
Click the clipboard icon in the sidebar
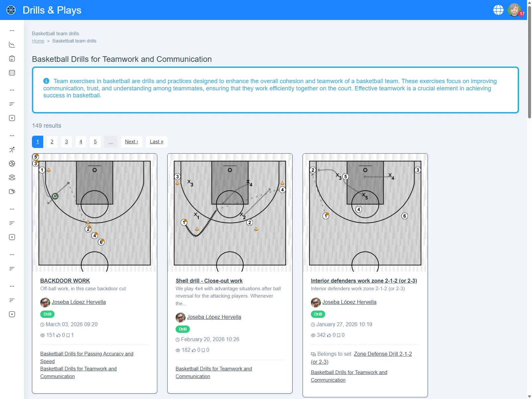[12, 59]
